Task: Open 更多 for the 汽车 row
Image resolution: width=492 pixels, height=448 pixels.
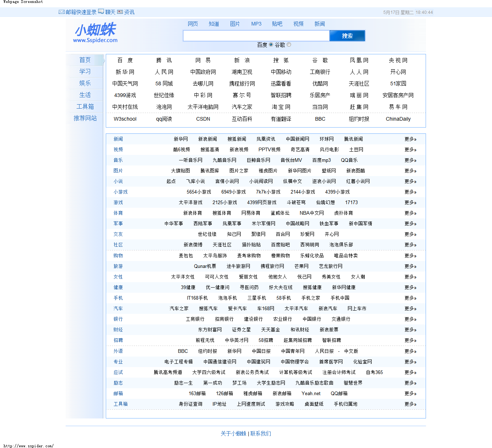Action: (x=410, y=309)
